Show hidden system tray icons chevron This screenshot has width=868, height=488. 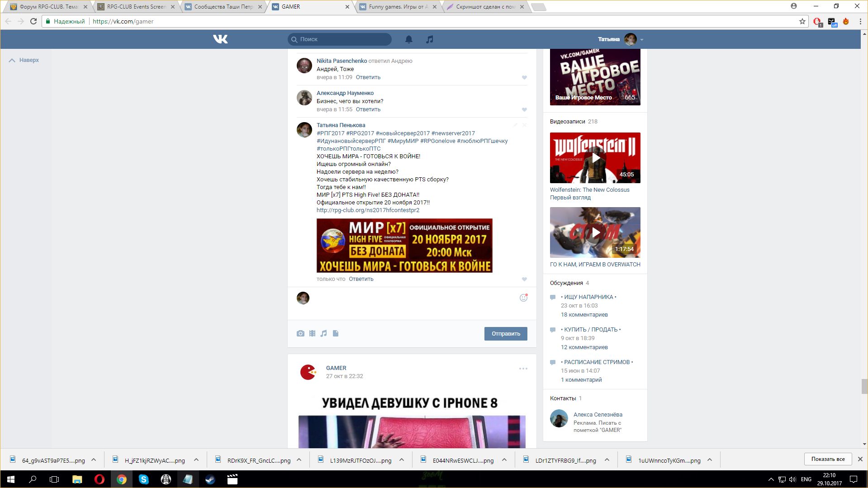[x=771, y=479]
